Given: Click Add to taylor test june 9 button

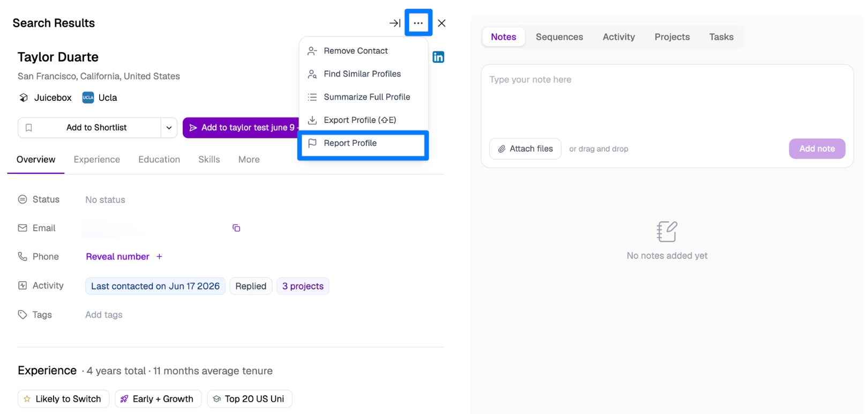Looking at the screenshot, I should pyautogui.click(x=242, y=128).
